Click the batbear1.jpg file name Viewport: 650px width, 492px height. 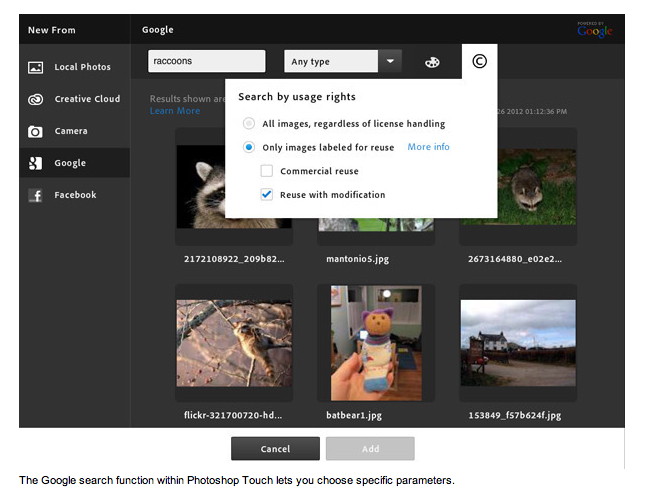click(x=354, y=416)
